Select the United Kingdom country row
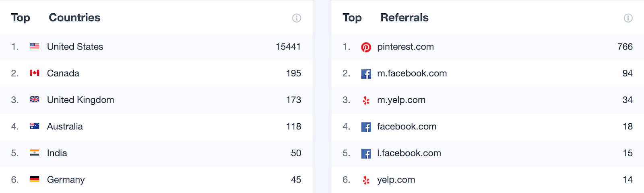 click(157, 100)
